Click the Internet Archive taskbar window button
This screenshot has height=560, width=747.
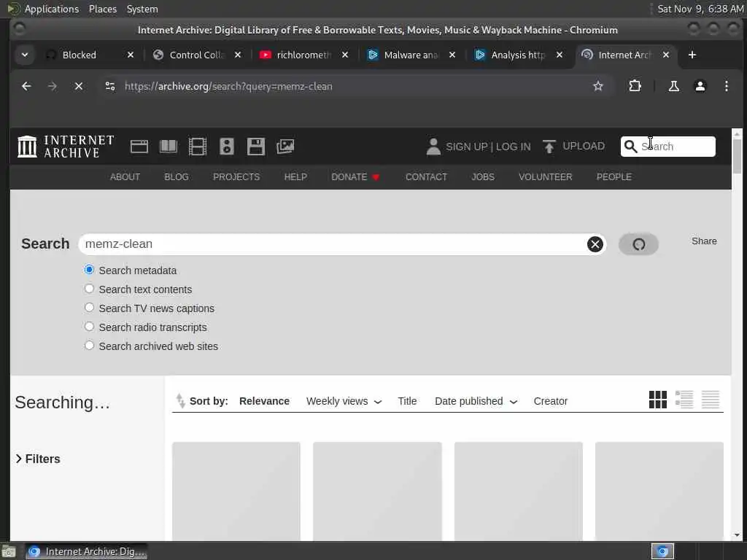(86, 551)
